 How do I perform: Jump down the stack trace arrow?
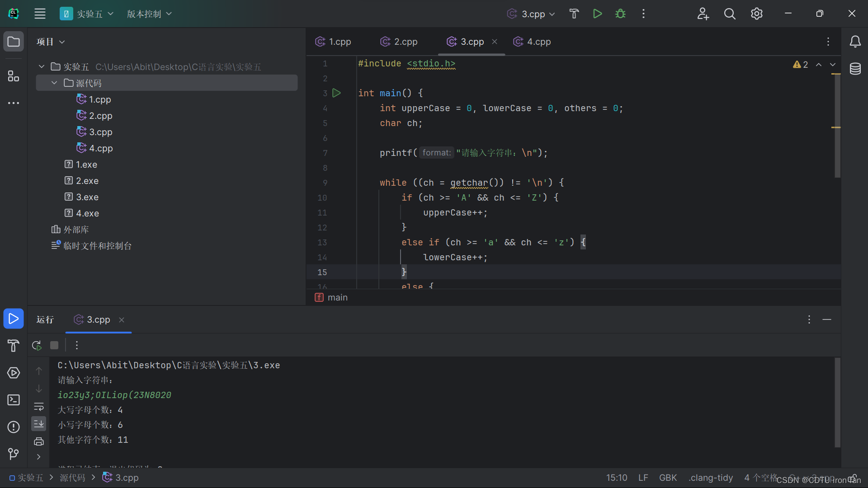tap(39, 389)
